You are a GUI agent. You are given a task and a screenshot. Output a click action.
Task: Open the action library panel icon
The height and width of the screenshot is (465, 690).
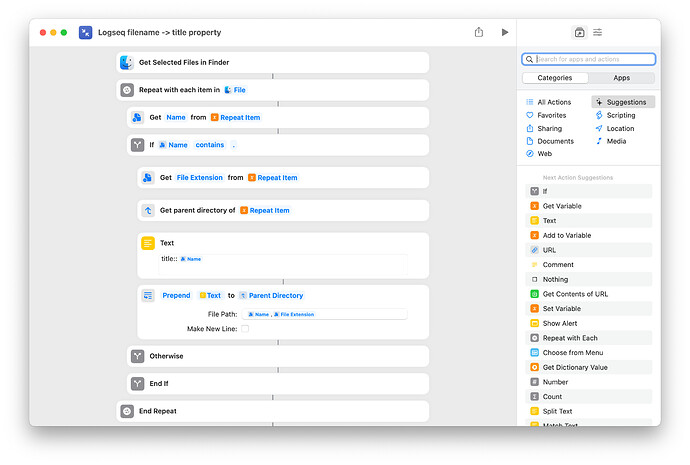[x=580, y=33]
